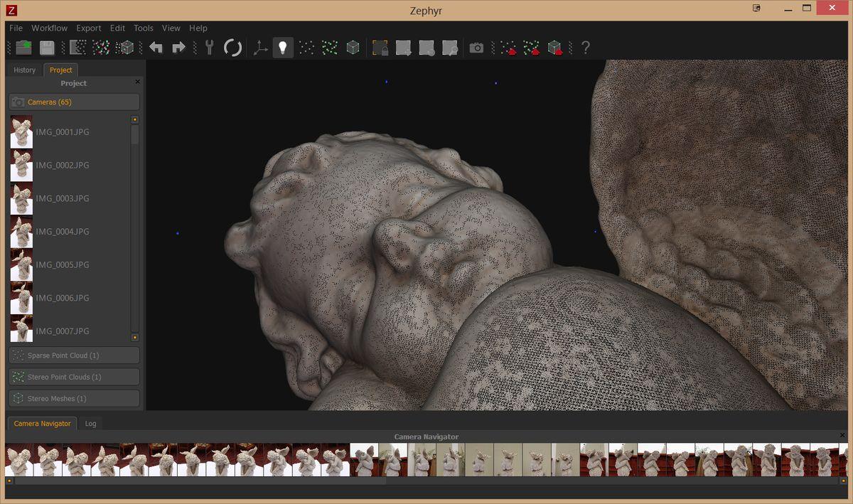
Task: Open the Workflow menu
Action: 49,28
